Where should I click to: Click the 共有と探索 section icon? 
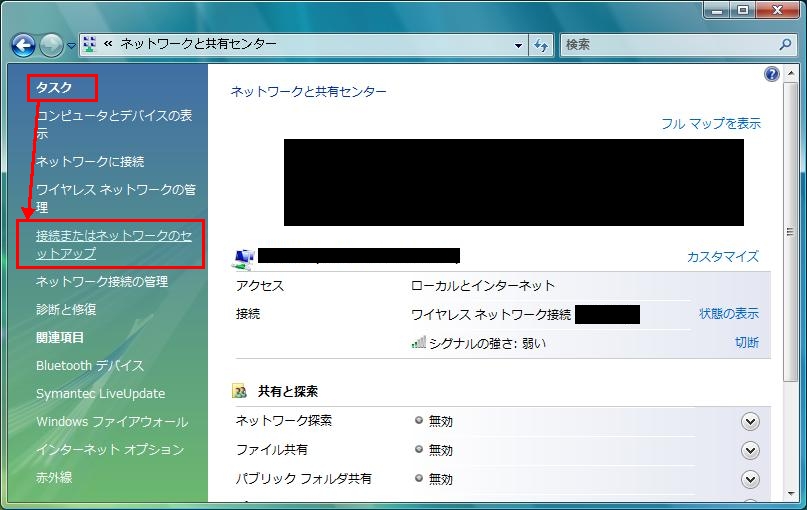click(240, 391)
